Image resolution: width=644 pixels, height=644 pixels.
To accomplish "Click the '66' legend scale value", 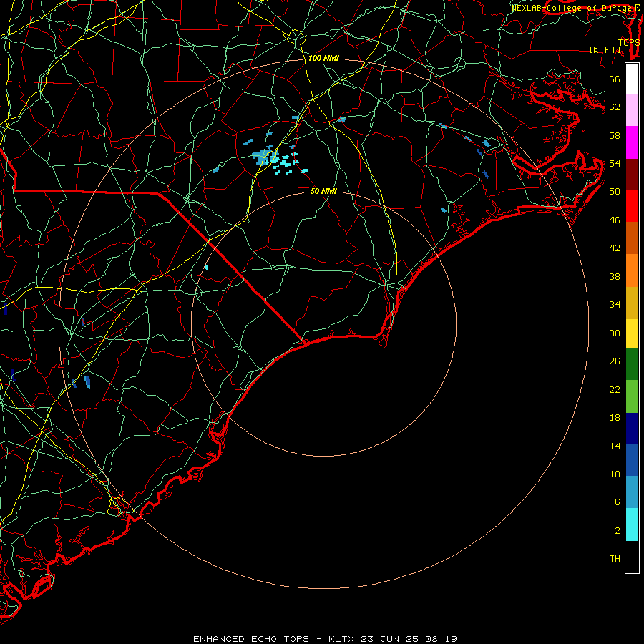I will 615,79.
